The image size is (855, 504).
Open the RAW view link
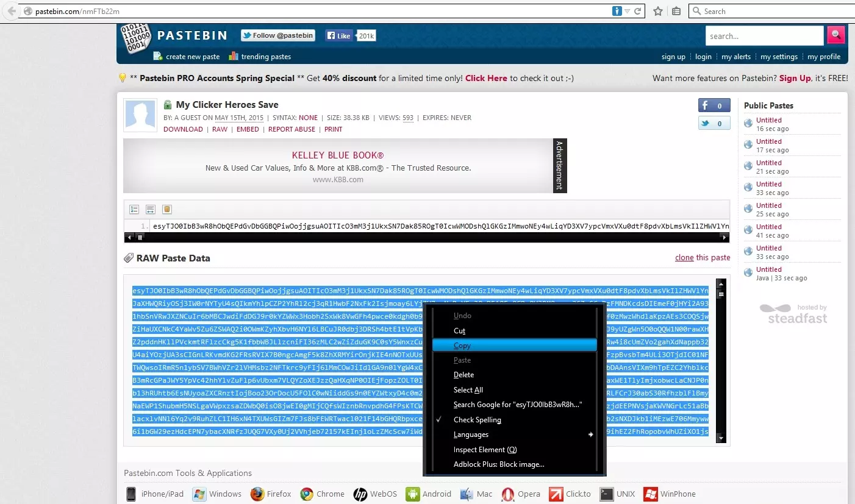click(220, 129)
